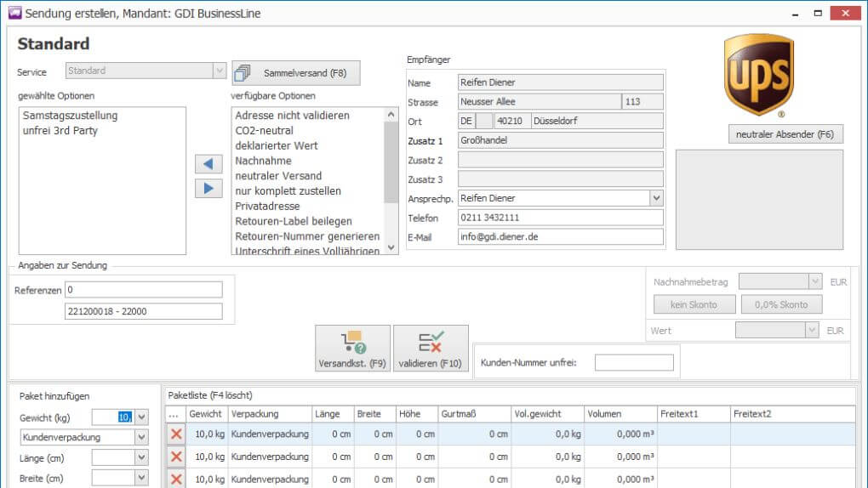Viewport: 868px width, 488px height.
Task: Click the Name field Reifen Diener
Action: (560, 82)
